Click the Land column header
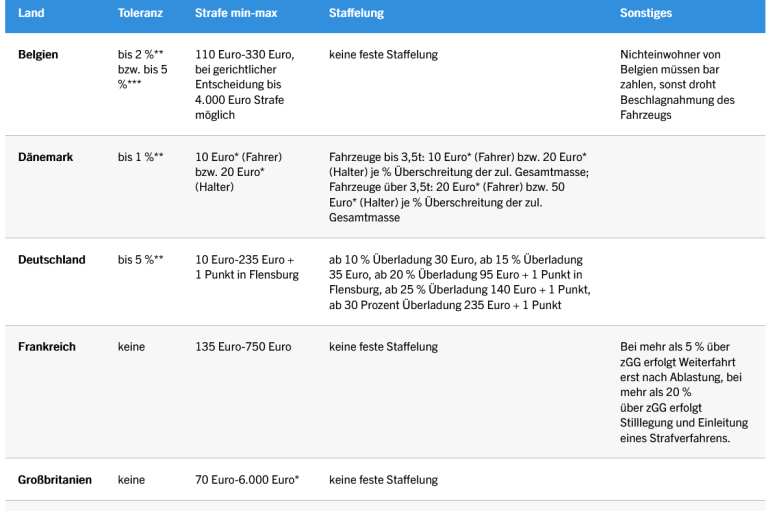Image resolution: width=768 pixels, height=511 pixels. click(x=31, y=14)
